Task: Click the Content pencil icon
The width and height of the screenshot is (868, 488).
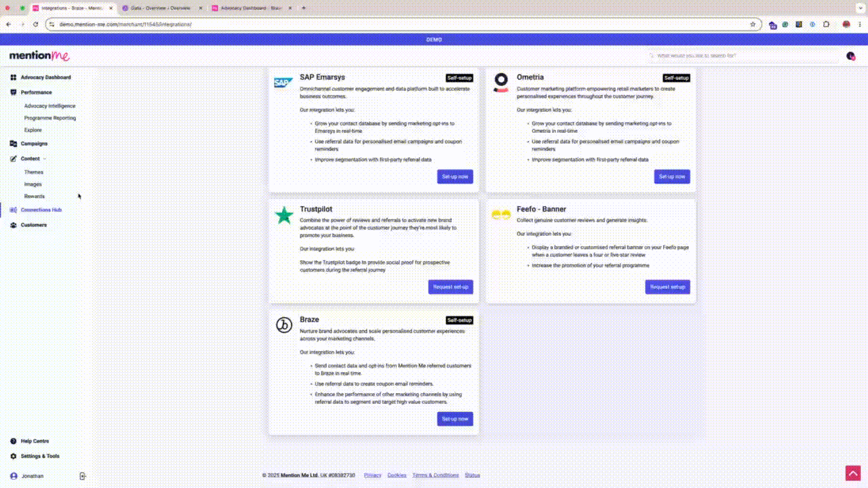Action: point(14,159)
